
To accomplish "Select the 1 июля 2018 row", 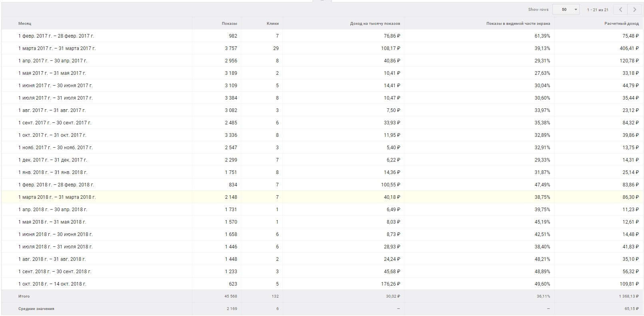I will tap(55, 247).
